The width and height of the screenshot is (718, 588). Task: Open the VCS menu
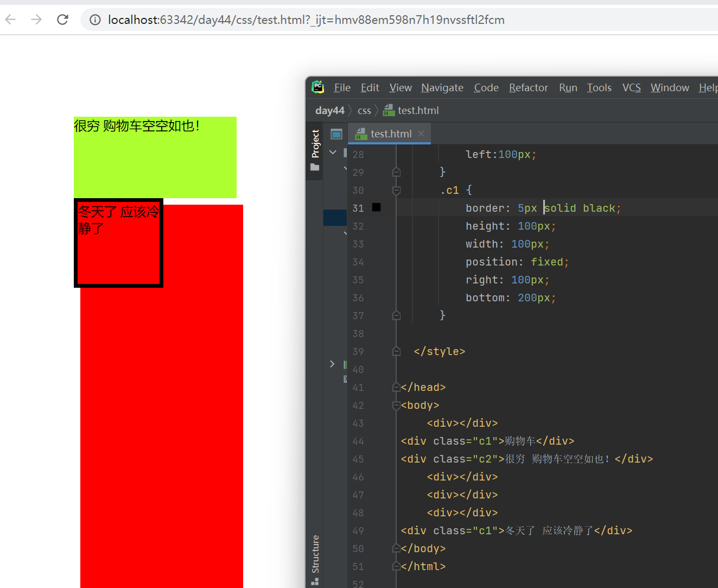tap(632, 87)
